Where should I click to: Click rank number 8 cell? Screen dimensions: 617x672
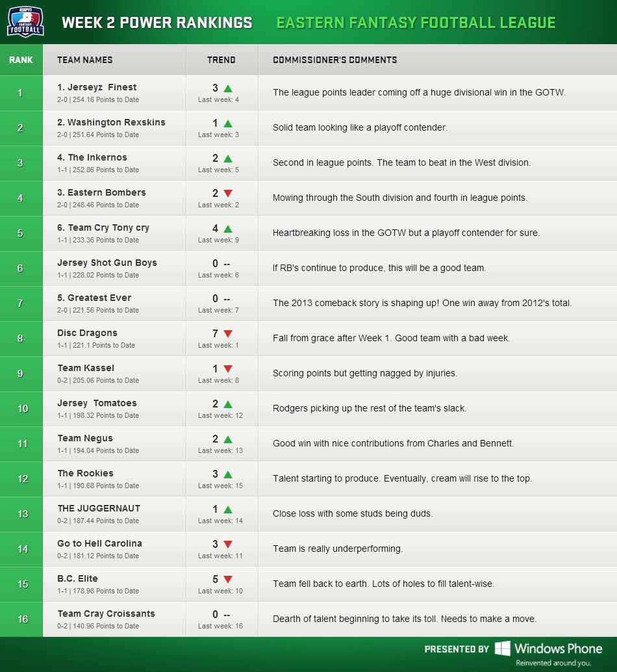(21, 339)
